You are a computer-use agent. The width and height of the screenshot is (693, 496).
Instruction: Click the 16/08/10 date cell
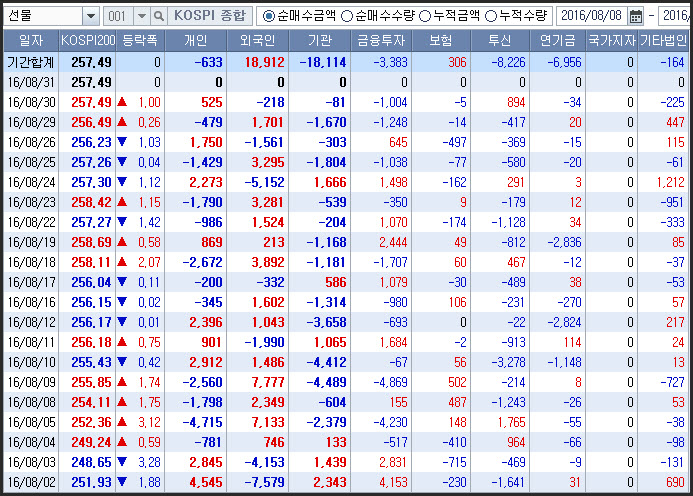[x=31, y=362]
